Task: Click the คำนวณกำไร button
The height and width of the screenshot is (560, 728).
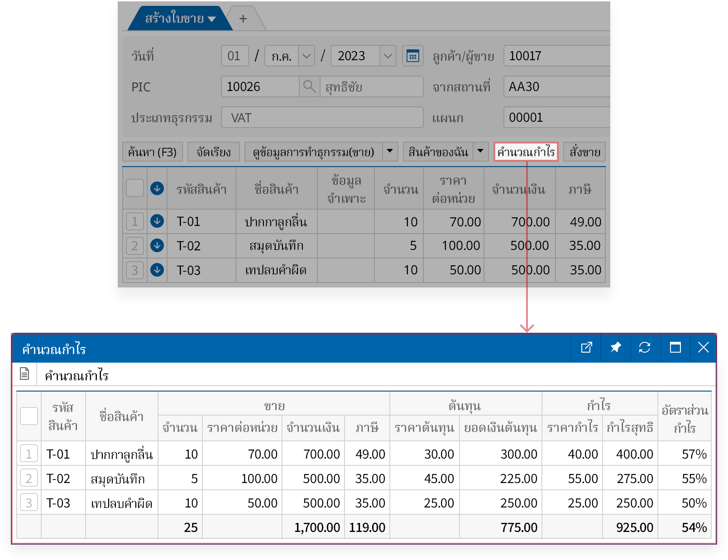Action: (x=526, y=152)
